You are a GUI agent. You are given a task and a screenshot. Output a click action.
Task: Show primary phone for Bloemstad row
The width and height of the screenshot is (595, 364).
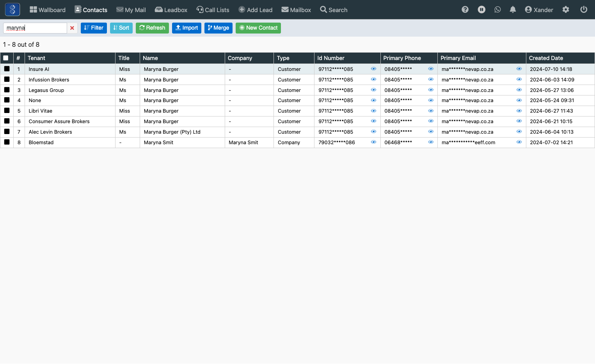tap(431, 142)
